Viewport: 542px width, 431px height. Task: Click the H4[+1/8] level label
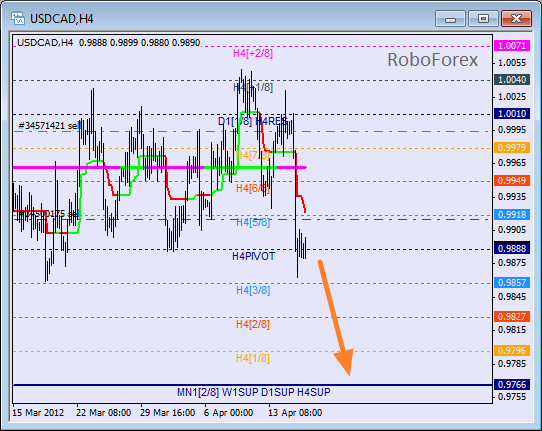253,87
